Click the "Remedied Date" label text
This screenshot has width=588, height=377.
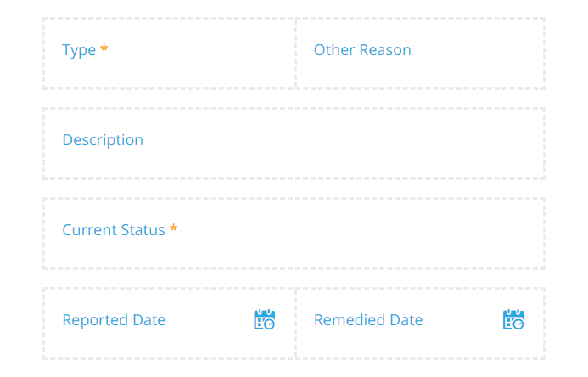368,320
